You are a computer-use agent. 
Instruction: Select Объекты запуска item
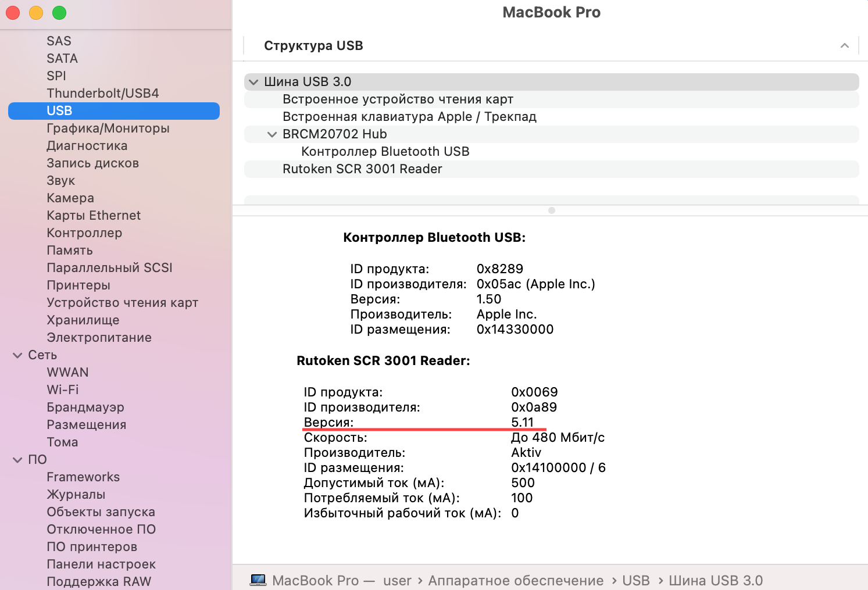[101, 512]
